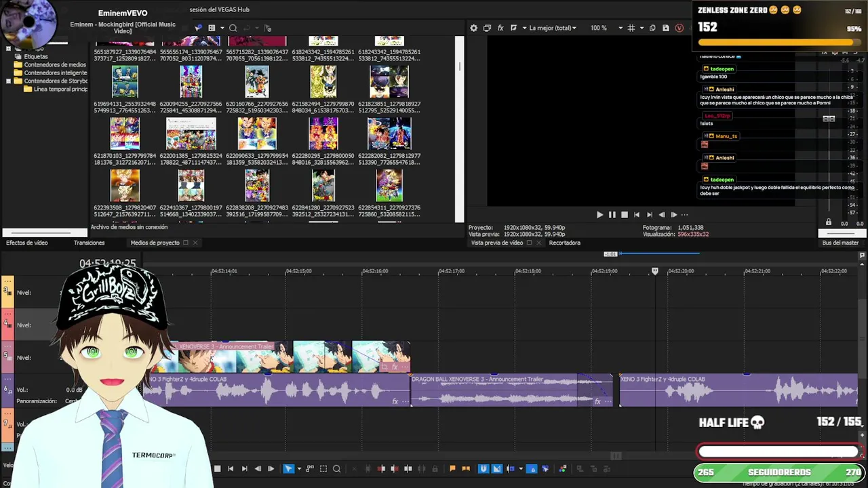The image size is (868, 488).
Task: Expand Normal edit tool dropdown arrow
Action: pyautogui.click(x=299, y=468)
